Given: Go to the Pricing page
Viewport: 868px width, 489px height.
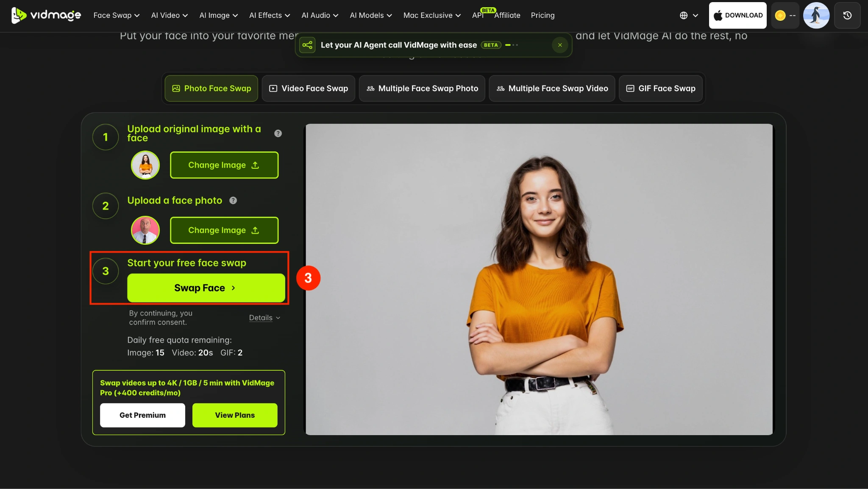Looking at the screenshot, I should (542, 15).
